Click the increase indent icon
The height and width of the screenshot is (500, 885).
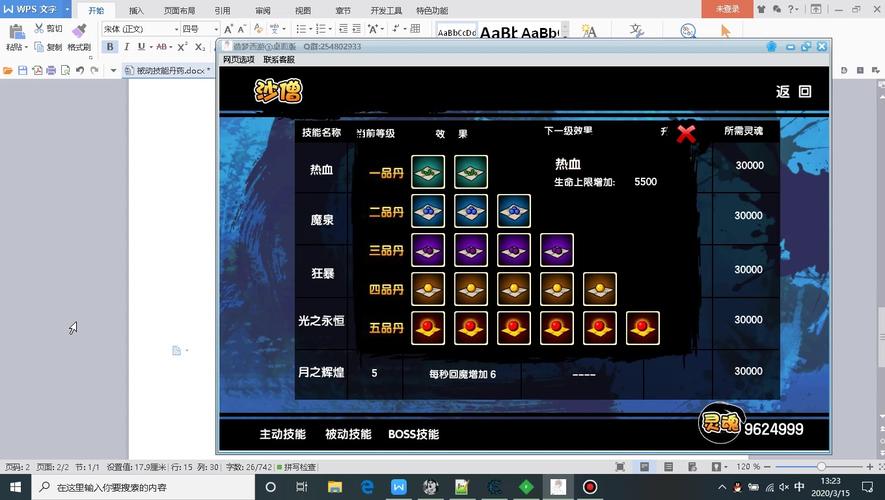tap(357, 29)
